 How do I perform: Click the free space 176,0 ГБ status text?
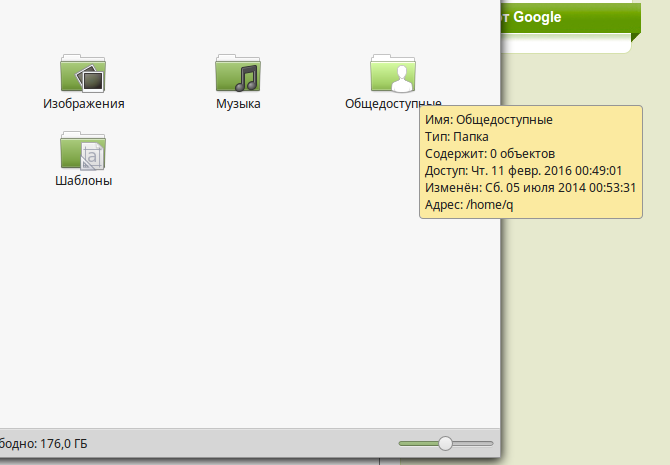click(x=44, y=443)
